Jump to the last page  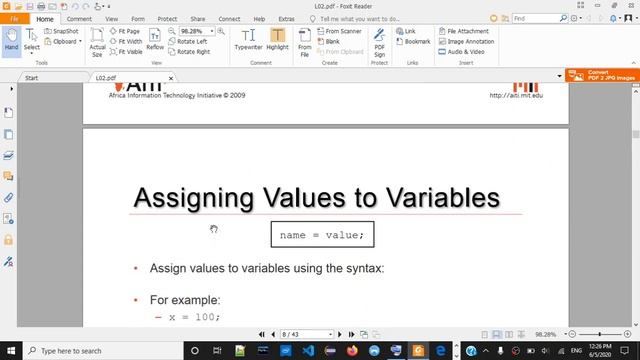(x=351, y=334)
